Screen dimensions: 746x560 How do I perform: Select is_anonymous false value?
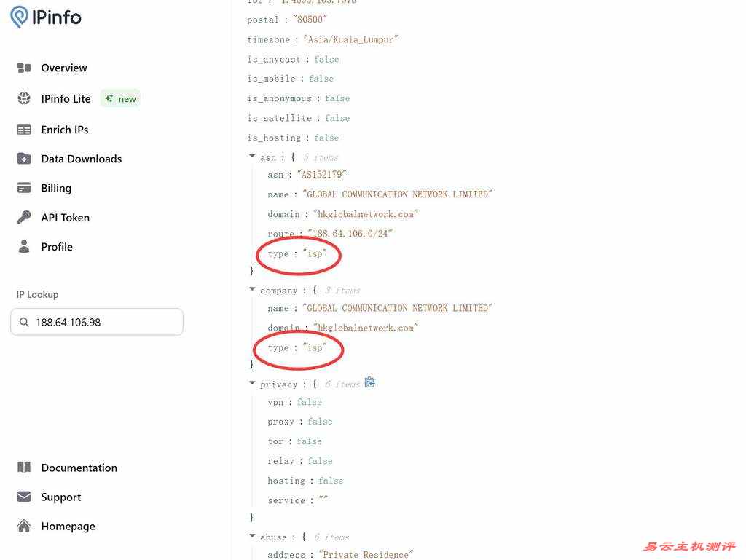tap(337, 98)
